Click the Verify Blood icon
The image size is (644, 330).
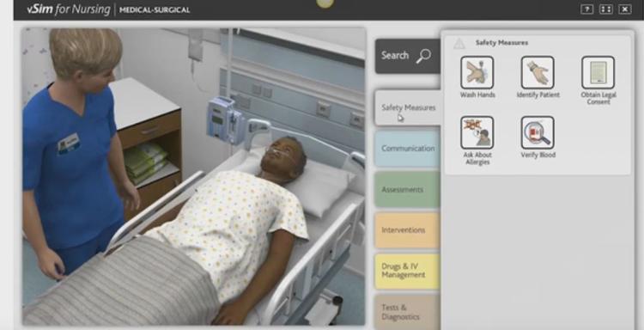point(538,132)
